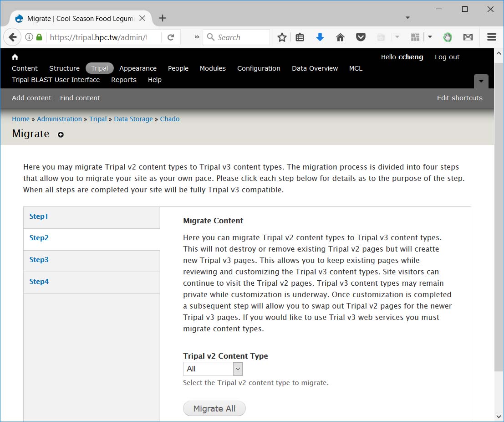Reload the current page
The image size is (504, 422).
(171, 37)
